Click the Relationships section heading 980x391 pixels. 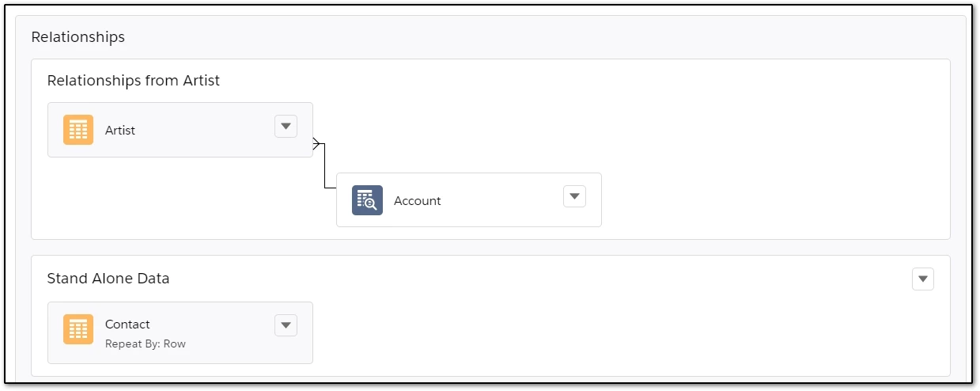click(x=78, y=37)
